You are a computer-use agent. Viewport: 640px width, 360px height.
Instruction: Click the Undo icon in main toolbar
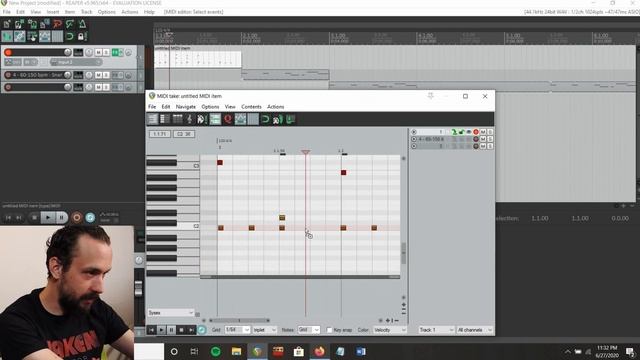click(x=57, y=24)
